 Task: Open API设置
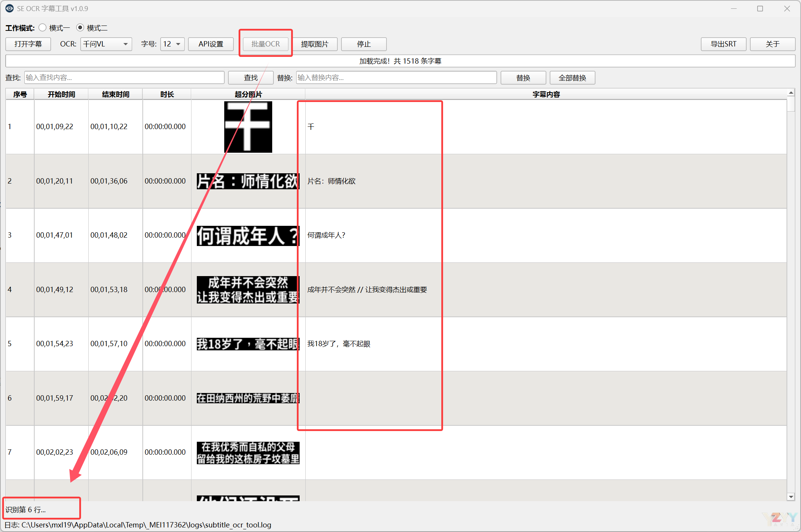pyautogui.click(x=211, y=44)
